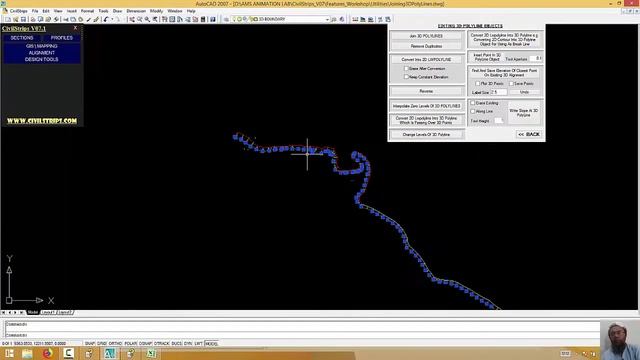Click Find And Save Elevation Of Closest Point

click(x=504, y=73)
